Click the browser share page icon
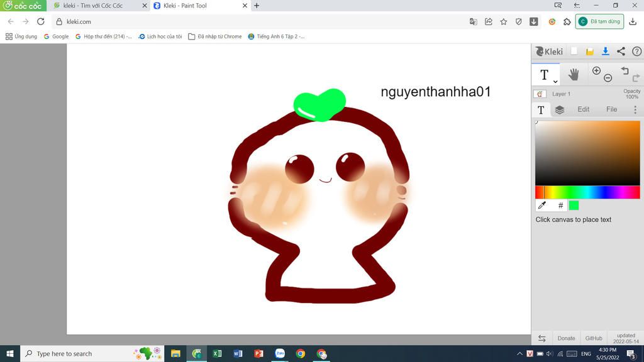The height and width of the screenshot is (362, 644). [x=488, y=22]
